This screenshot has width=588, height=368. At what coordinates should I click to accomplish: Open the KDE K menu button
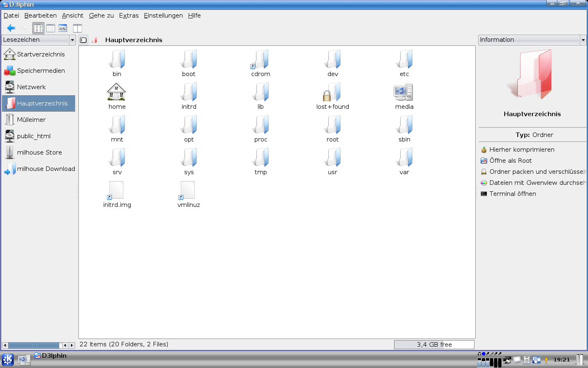(8, 360)
